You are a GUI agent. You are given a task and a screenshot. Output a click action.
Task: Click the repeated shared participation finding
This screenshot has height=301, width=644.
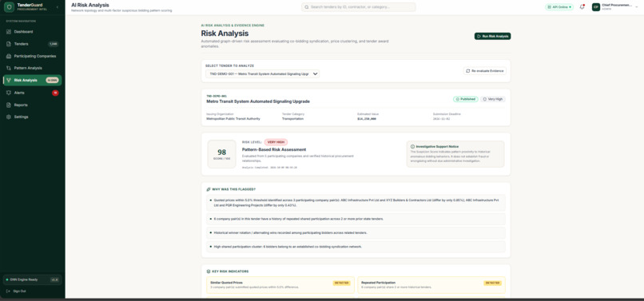coord(356,219)
